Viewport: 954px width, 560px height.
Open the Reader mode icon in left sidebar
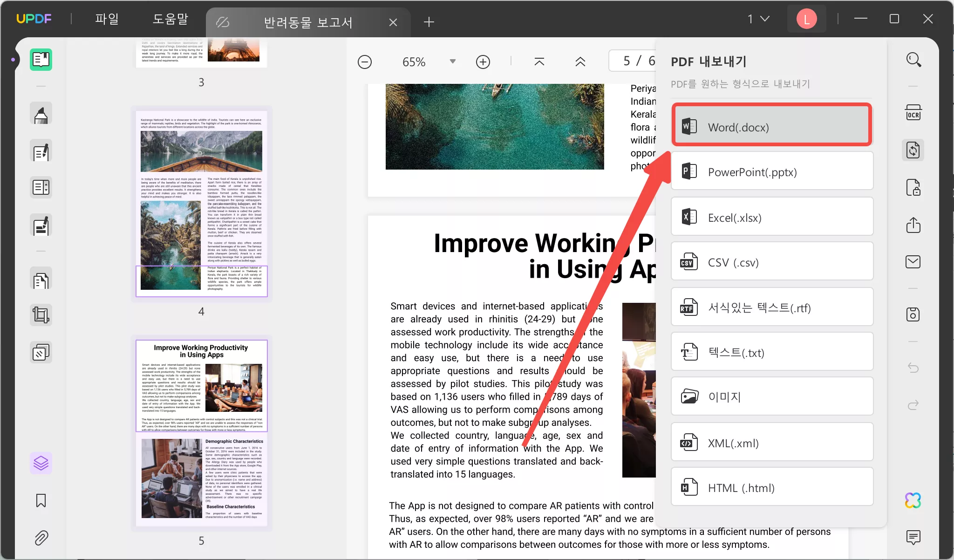tap(41, 60)
